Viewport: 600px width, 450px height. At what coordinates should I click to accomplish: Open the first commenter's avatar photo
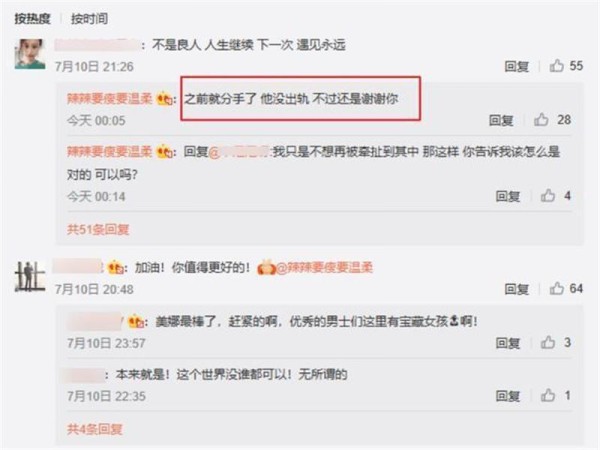[x=30, y=54]
